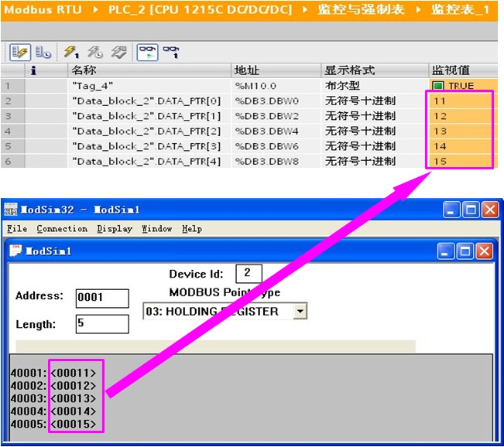The height and width of the screenshot is (447, 504).
Task: Close the ModSim32 main window
Action: 491,210
